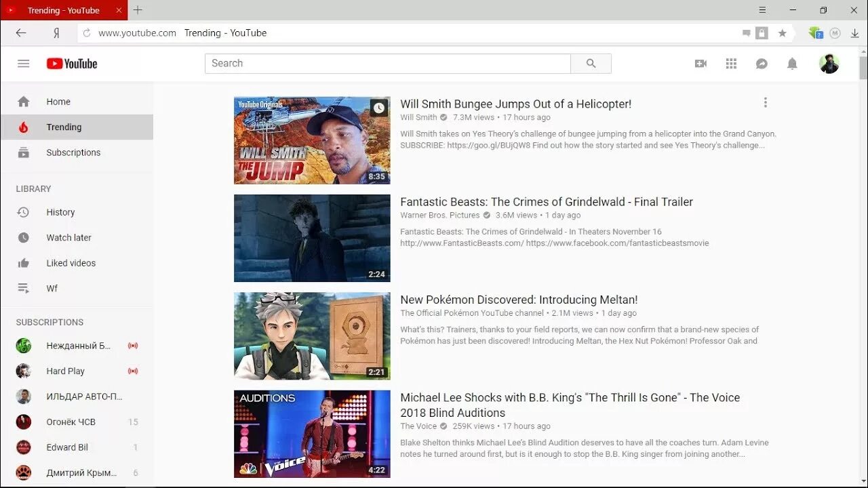Open browser downloads arrow icon
Image resolution: width=868 pixels, height=488 pixels.
pos(854,33)
